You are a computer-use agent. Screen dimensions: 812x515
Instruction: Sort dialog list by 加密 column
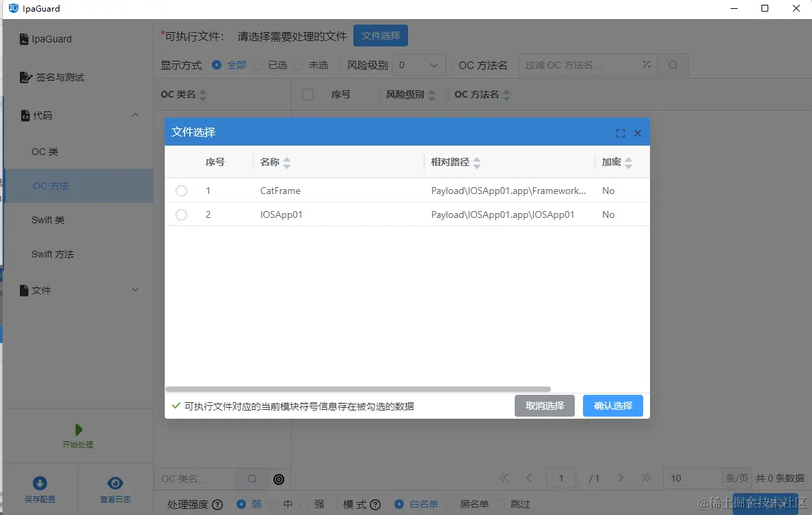click(x=628, y=163)
